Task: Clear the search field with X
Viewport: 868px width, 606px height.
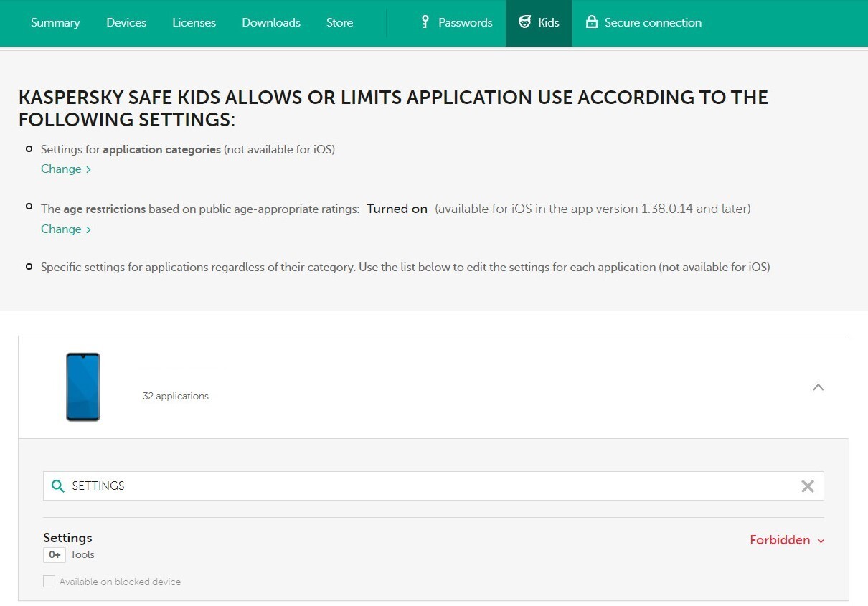Action: pyautogui.click(x=808, y=486)
